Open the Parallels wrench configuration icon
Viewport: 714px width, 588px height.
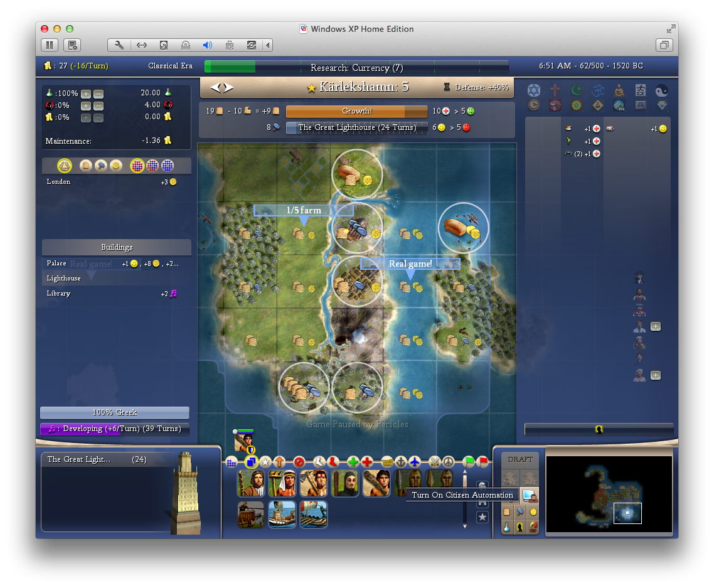click(x=119, y=45)
